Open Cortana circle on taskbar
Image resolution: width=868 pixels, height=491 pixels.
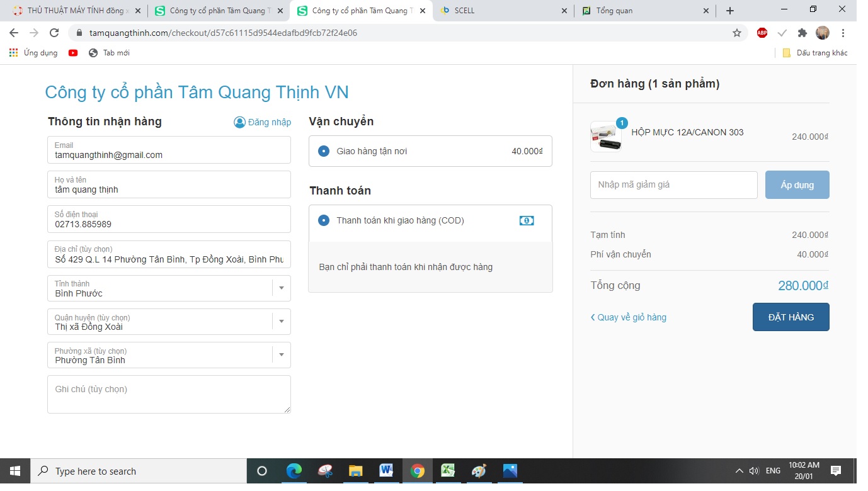pyautogui.click(x=262, y=471)
